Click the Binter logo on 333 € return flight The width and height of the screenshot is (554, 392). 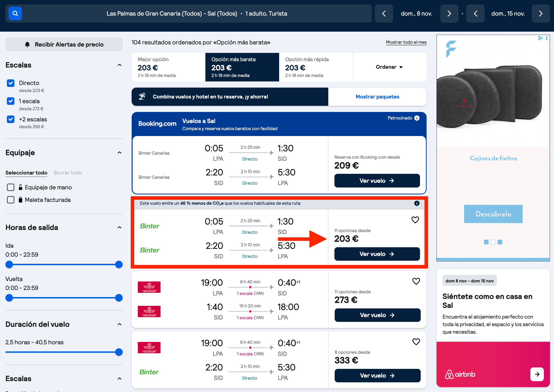[149, 372]
